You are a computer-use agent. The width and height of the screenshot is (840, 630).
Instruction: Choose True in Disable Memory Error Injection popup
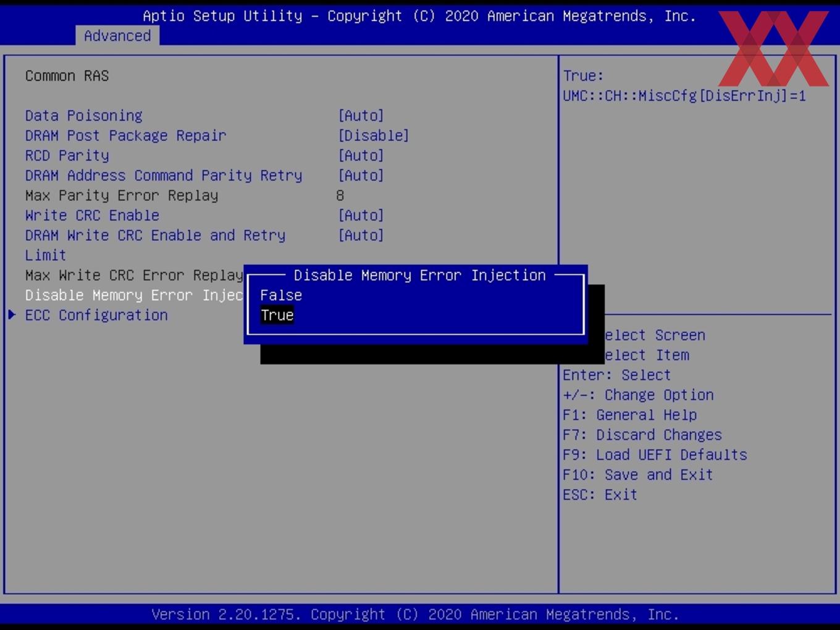coord(277,315)
